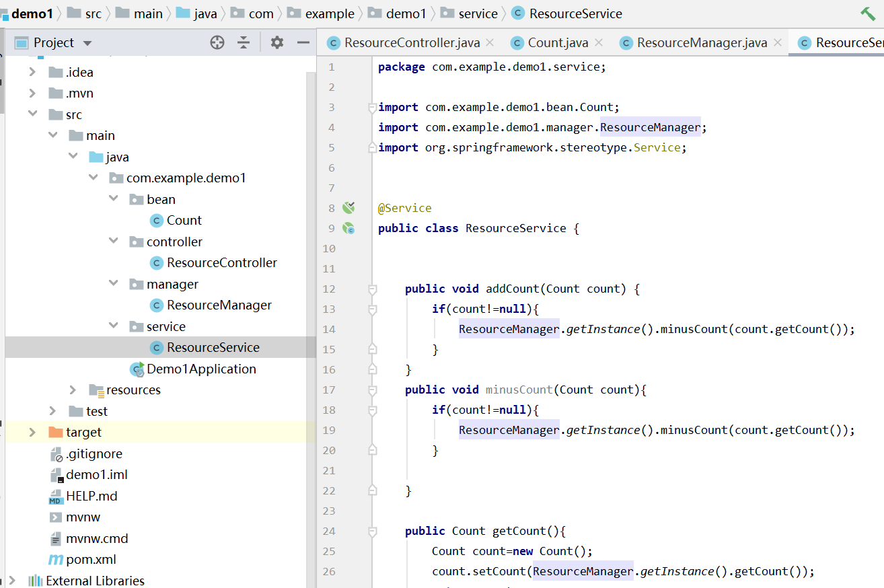Close the ResourceManager.java tab
Screen dimensions: 884x588
click(778, 42)
